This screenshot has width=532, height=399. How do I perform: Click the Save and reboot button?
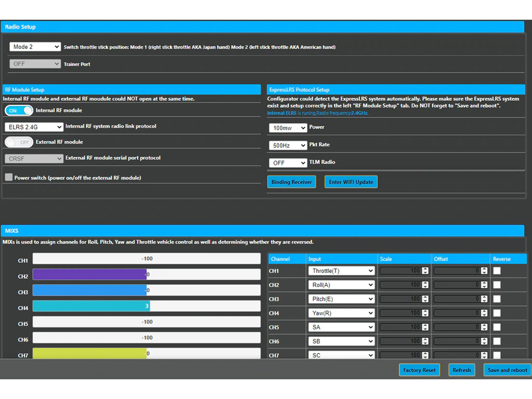point(507,370)
